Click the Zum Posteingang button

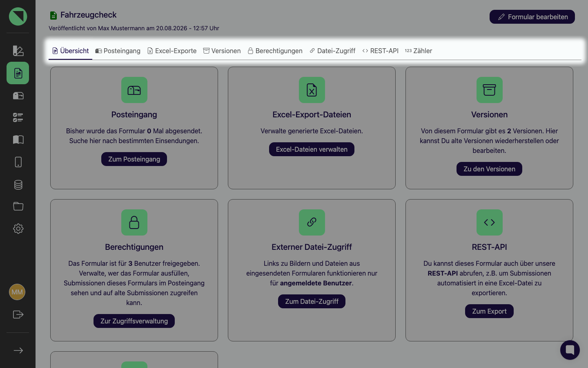coord(134,159)
